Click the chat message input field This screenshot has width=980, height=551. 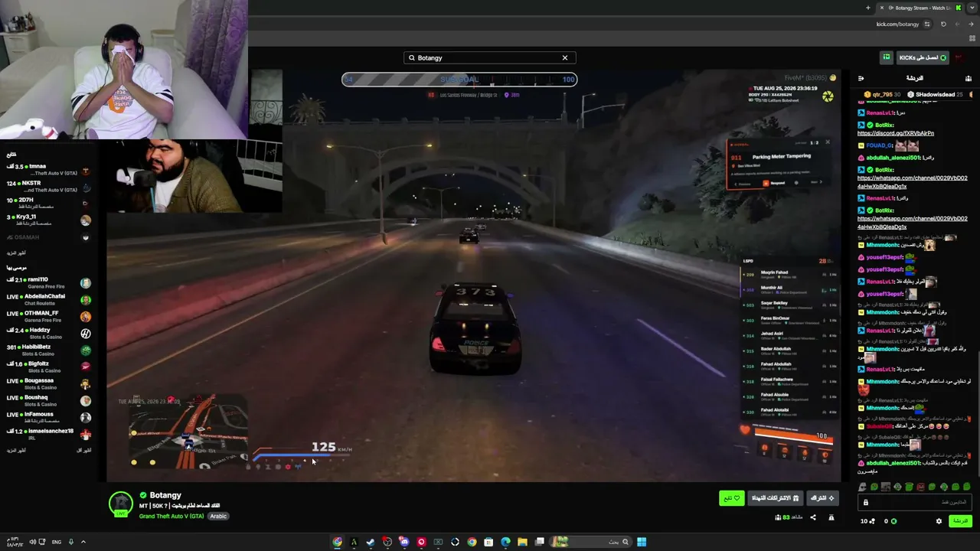point(916,502)
